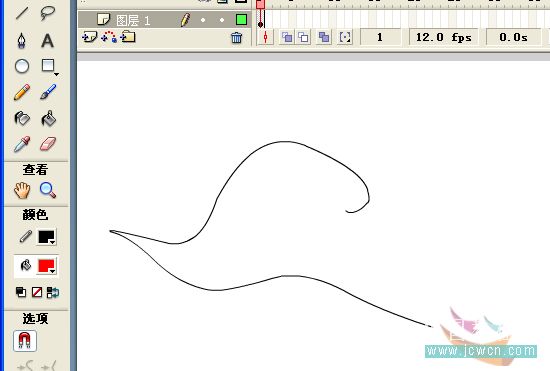Select the Oval tool

pos(22,66)
